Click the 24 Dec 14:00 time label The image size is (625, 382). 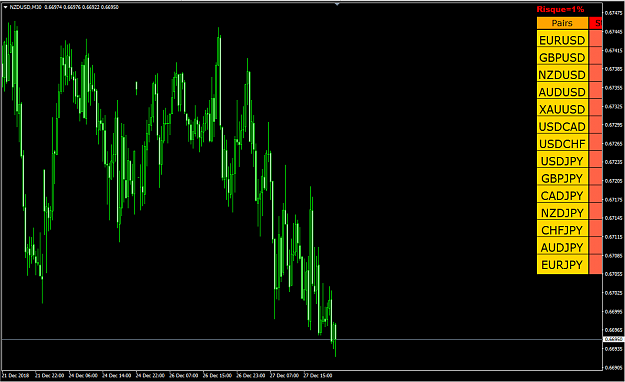pyautogui.click(x=117, y=376)
